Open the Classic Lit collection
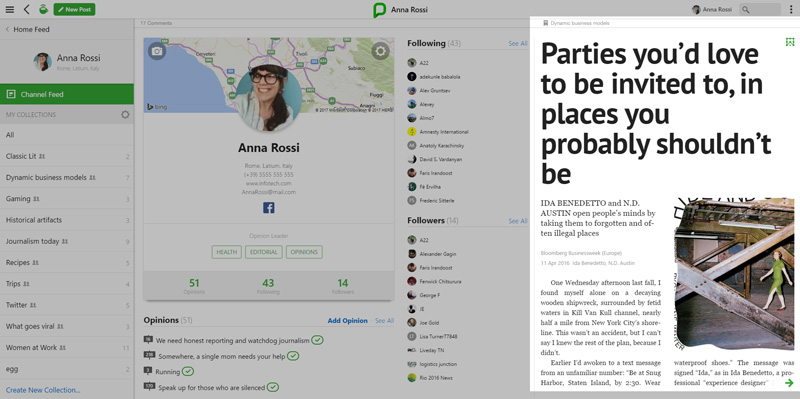800x399 pixels. (x=67, y=156)
